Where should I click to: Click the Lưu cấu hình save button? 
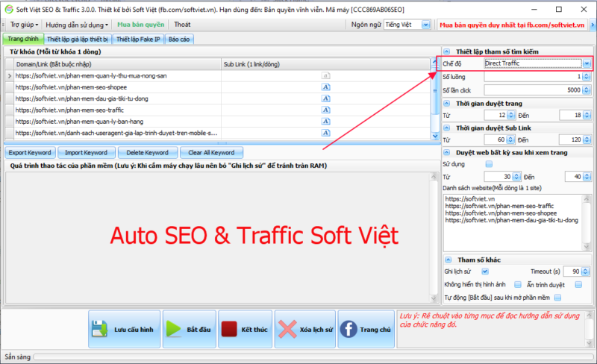point(124,330)
